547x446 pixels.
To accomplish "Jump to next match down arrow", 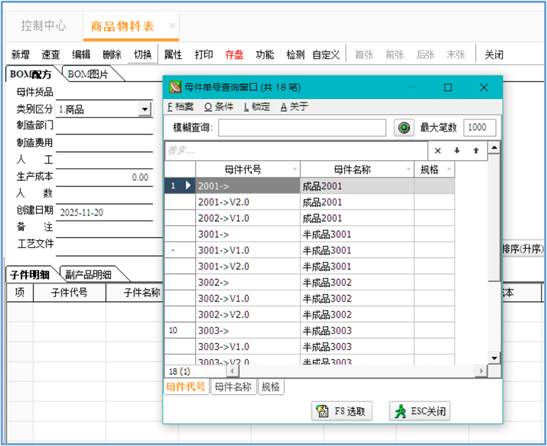I will (x=457, y=151).
